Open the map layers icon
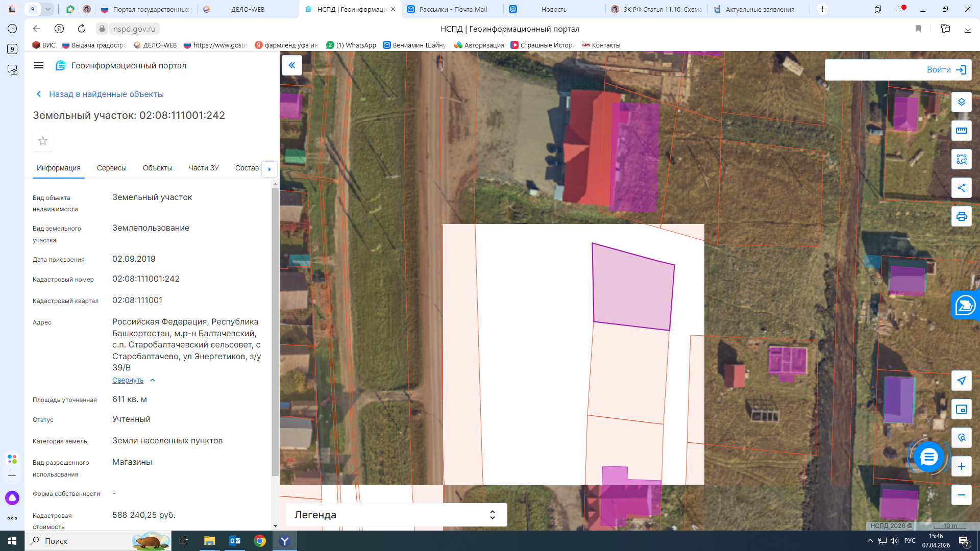 point(961,102)
